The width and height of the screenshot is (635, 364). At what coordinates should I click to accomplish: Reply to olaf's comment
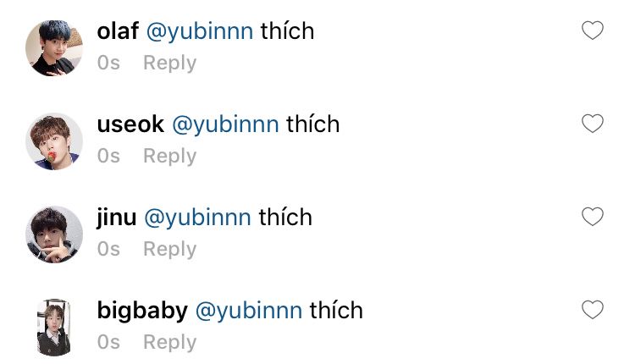(x=169, y=63)
